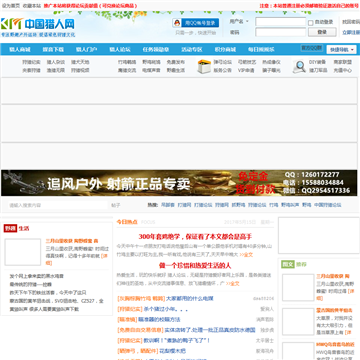The width and height of the screenshot is (360, 360).
Task: Click the 中国猎人网 site logo
Action: (x=38, y=24)
